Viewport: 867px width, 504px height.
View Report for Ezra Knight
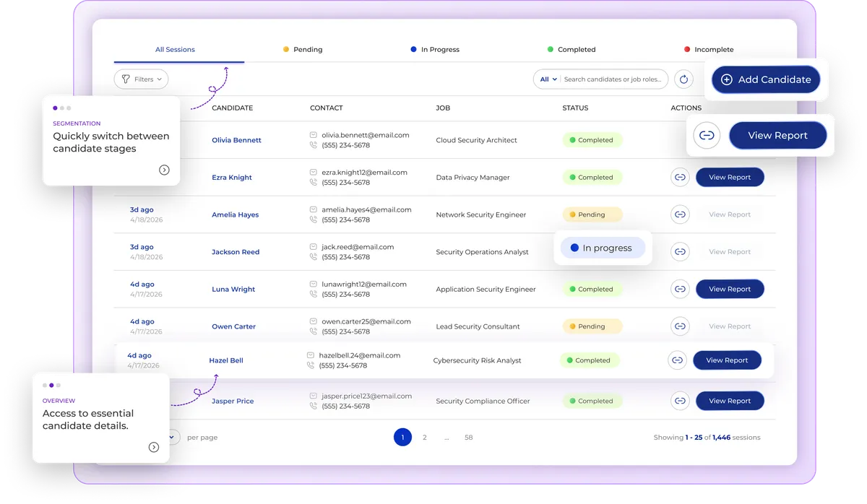click(730, 177)
